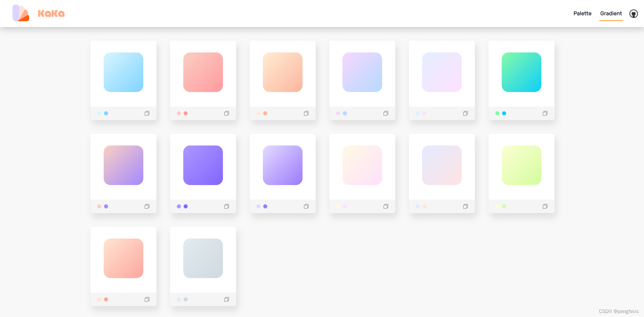Switch to the Palette tab

click(582, 14)
